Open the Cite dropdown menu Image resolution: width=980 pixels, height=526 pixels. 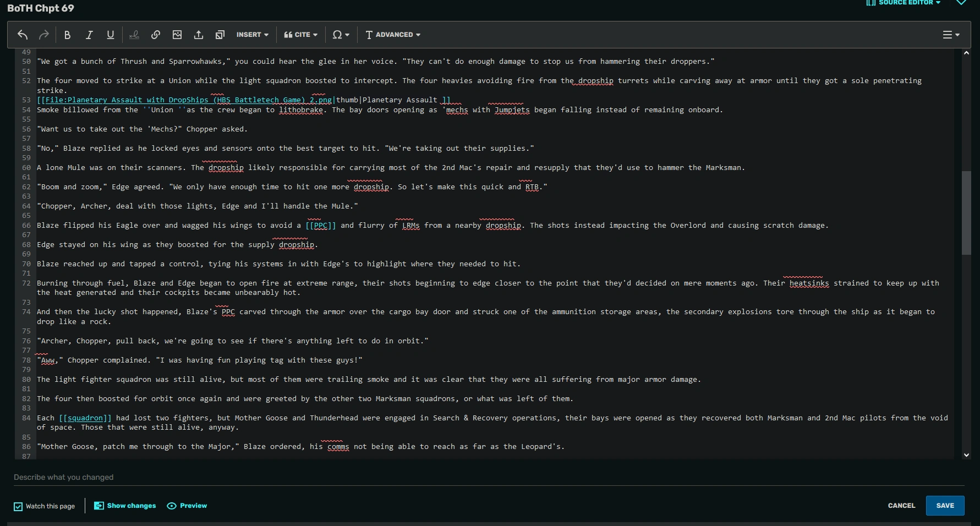click(300, 34)
